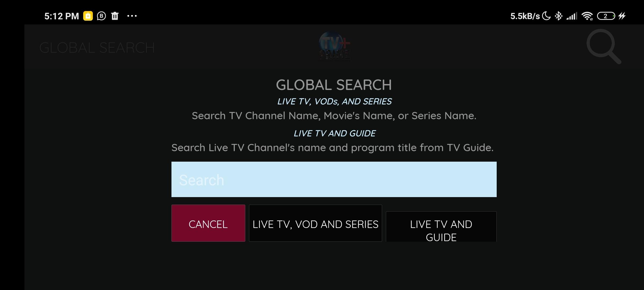Open the WhatsApp Business notification icon
Image resolution: width=644 pixels, height=290 pixels.
click(x=101, y=16)
